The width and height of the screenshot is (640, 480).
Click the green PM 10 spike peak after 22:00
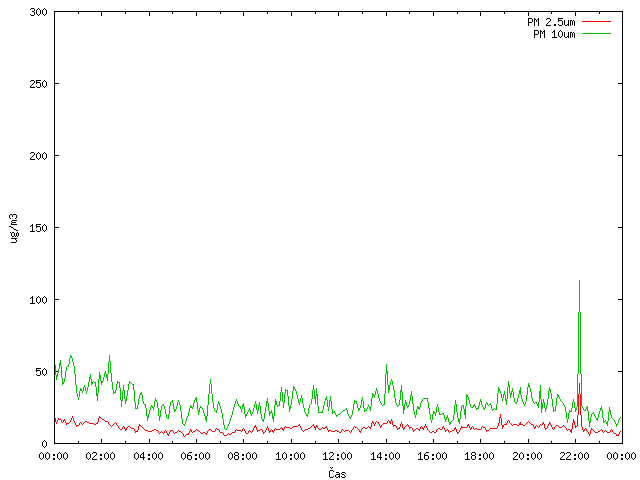(x=579, y=282)
